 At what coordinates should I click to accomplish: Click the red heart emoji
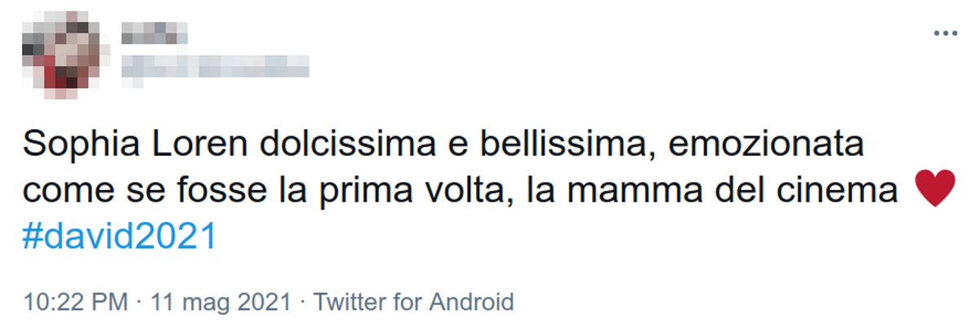(x=935, y=192)
